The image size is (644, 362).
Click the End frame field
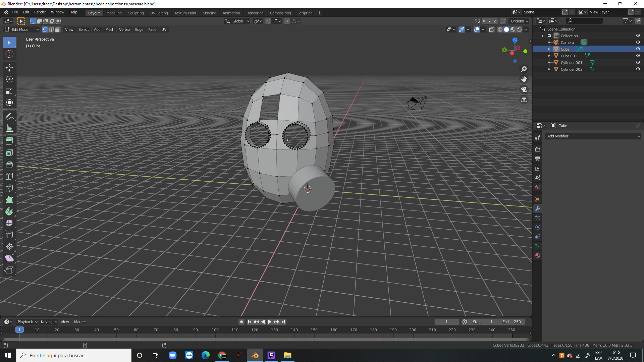point(512,322)
